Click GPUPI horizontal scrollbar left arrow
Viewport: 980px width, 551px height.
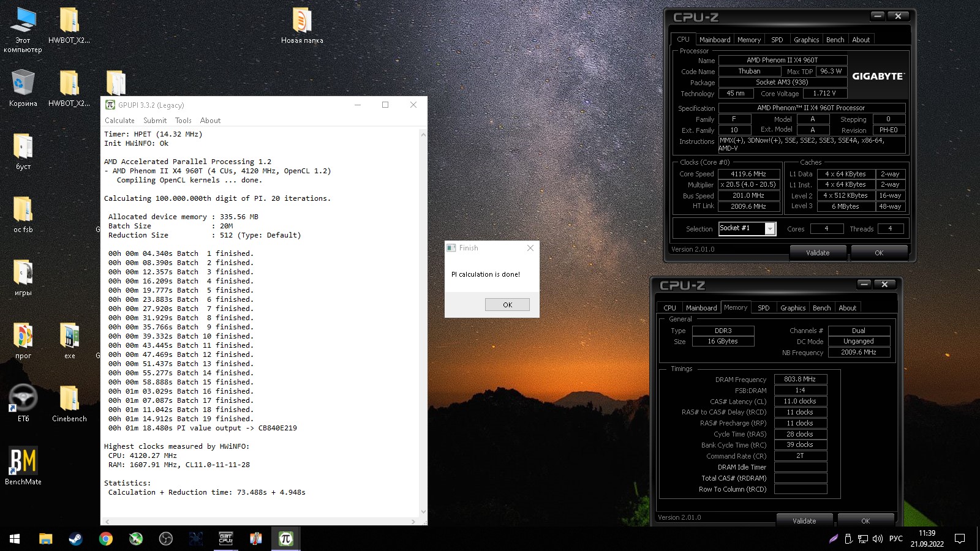coord(107,522)
